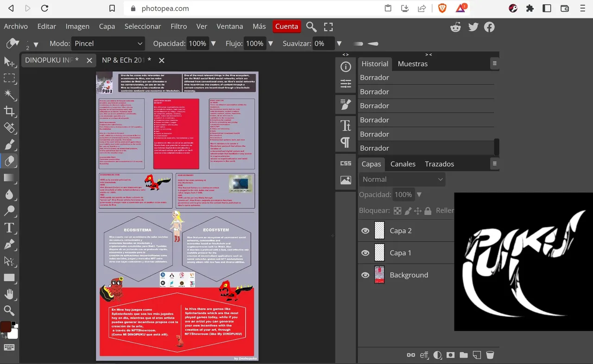The height and width of the screenshot is (364, 593).
Task: Open the Historial panel options menu
Action: click(x=494, y=63)
